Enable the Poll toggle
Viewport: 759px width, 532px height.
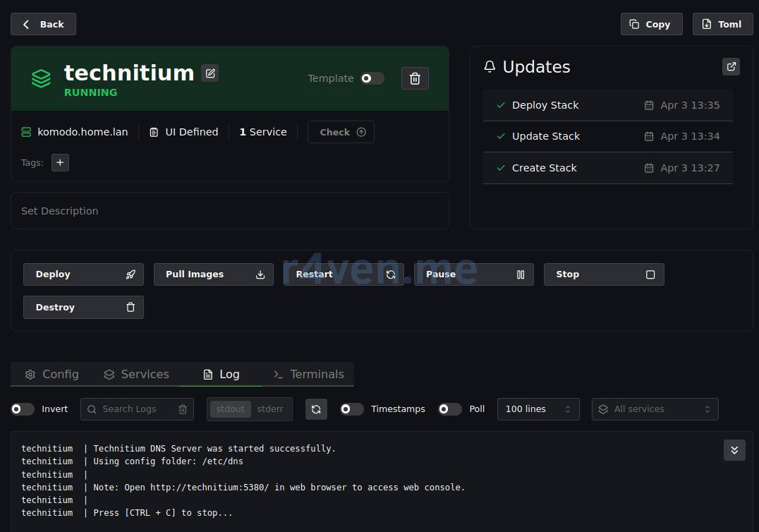(449, 409)
